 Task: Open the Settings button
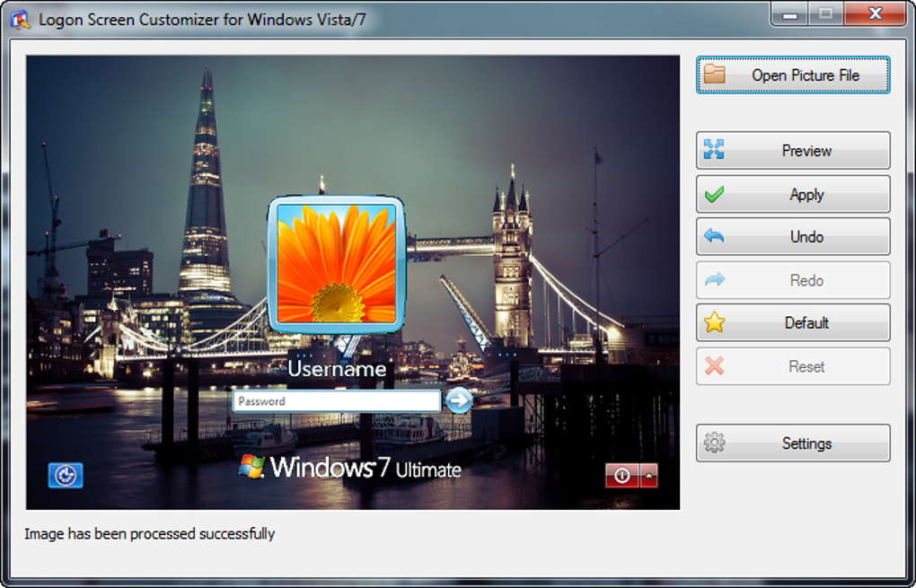click(x=793, y=443)
